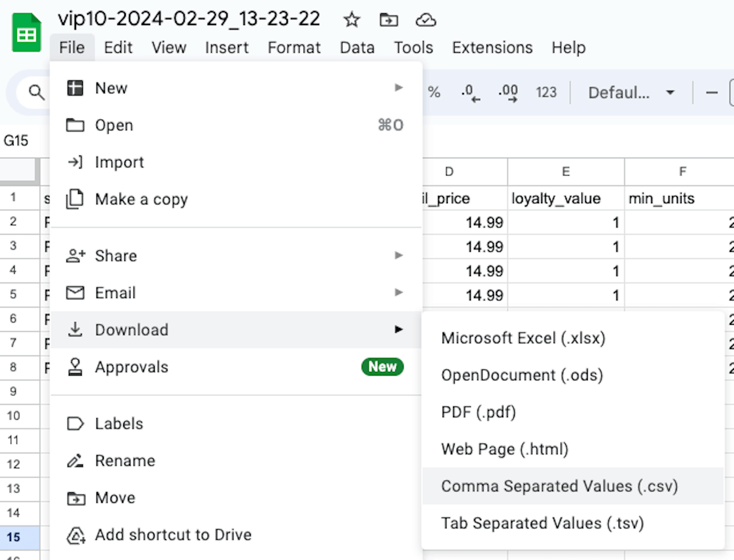This screenshot has height=560, width=734.
Task: Download as Tab Separated Values (.tsv)
Action: (x=573, y=523)
